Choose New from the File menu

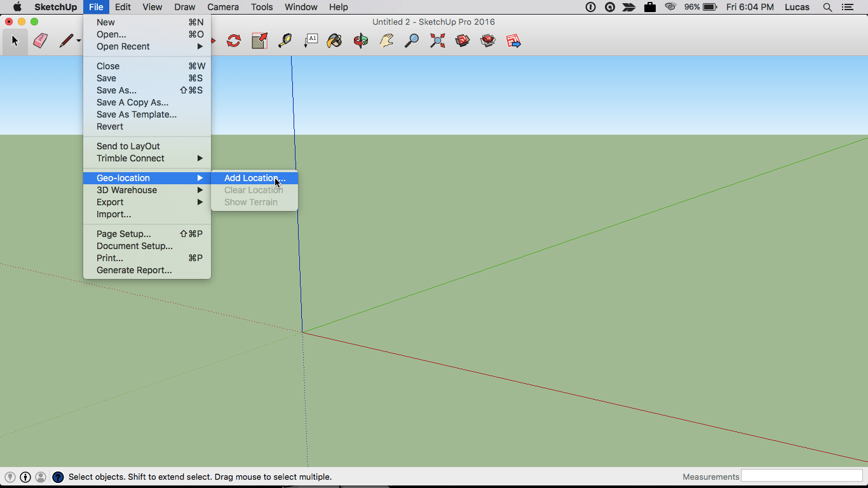pos(147,22)
